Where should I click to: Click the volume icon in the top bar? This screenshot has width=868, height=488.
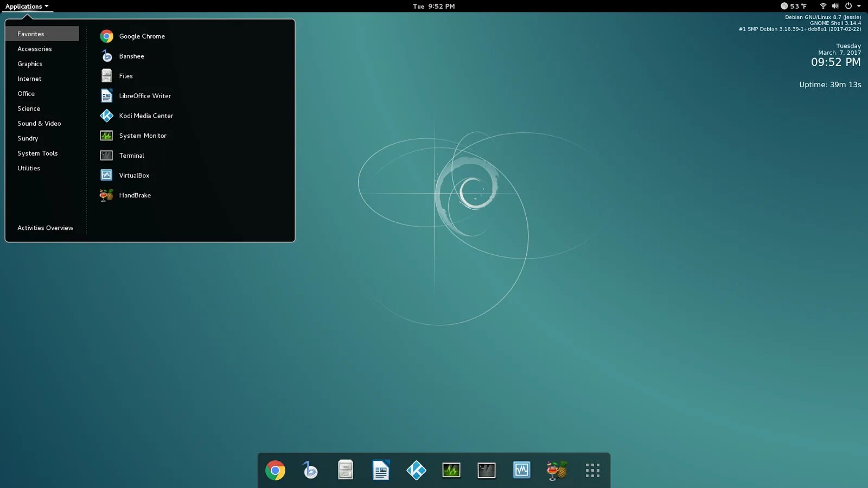pos(835,6)
